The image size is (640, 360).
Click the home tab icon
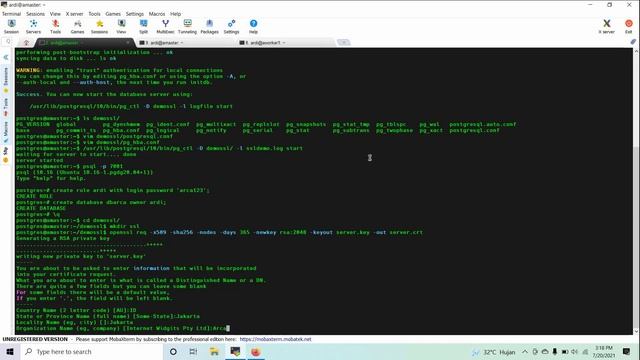tap(26, 42)
